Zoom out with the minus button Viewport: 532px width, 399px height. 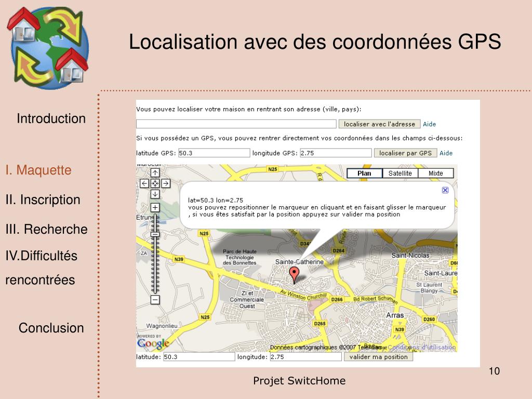point(155,300)
